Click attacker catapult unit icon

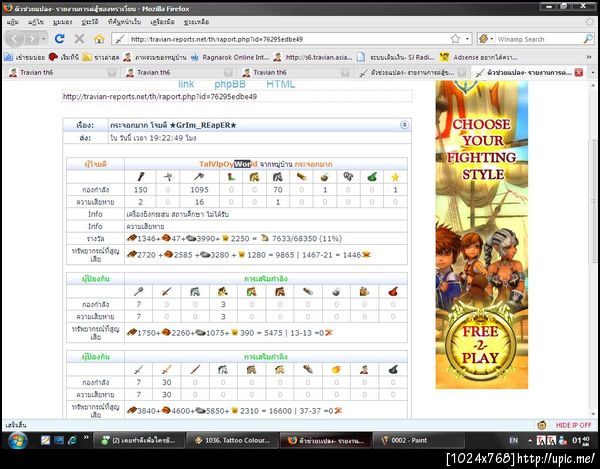(324, 177)
